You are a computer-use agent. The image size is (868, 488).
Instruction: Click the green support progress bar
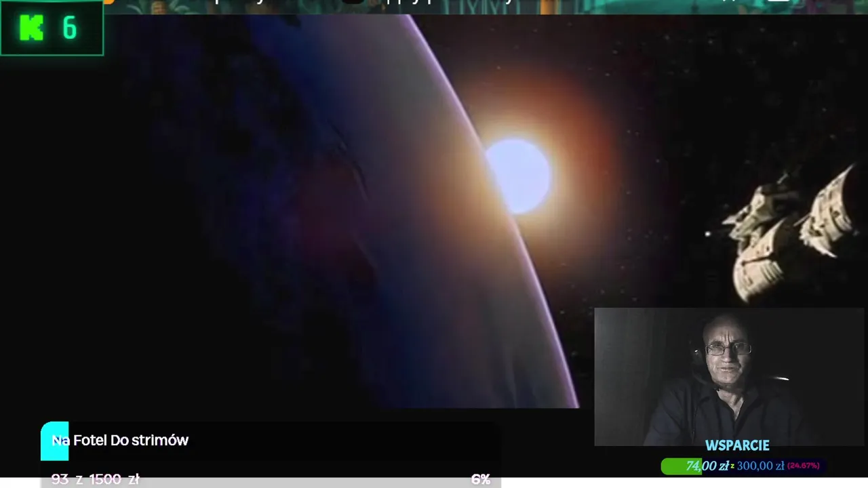click(x=743, y=466)
